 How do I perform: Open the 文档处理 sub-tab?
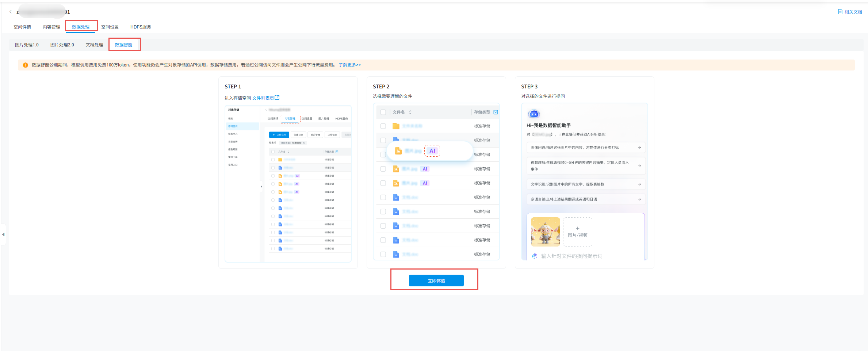pyautogui.click(x=94, y=45)
